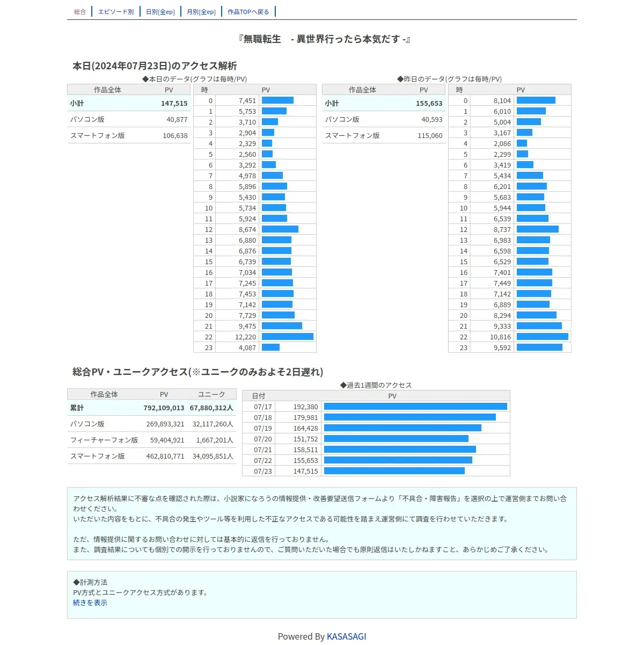
Task: Open the エピソード別 tab
Action: (x=116, y=12)
